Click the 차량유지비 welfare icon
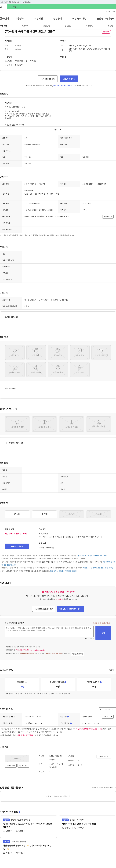Screen dimensions: 116x868 58,352
